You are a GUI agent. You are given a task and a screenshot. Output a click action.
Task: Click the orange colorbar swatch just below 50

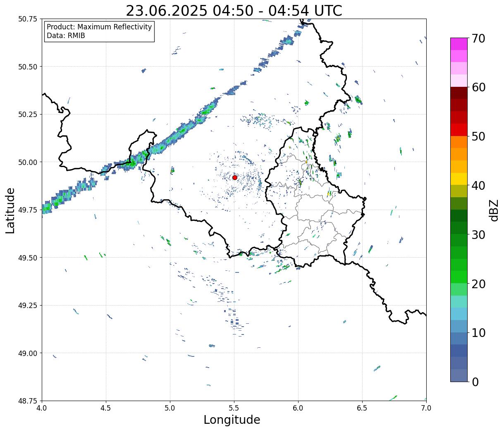pyautogui.click(x=459, y=142)
